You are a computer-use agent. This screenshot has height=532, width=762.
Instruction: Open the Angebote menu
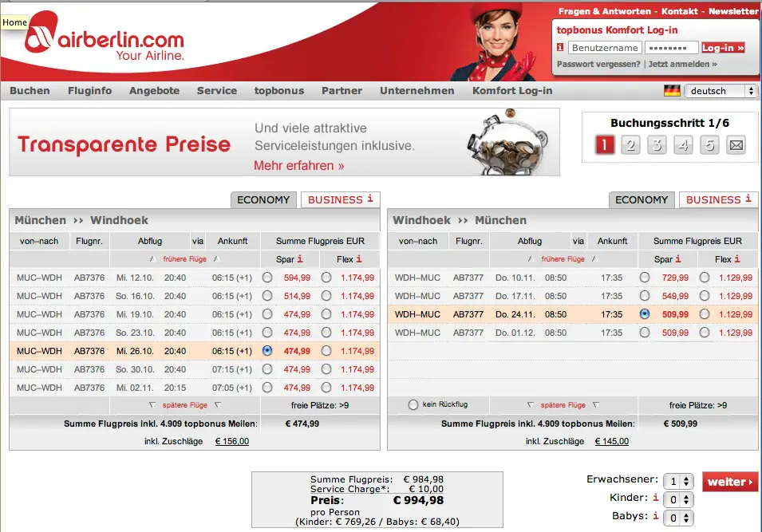click(155, 91)
